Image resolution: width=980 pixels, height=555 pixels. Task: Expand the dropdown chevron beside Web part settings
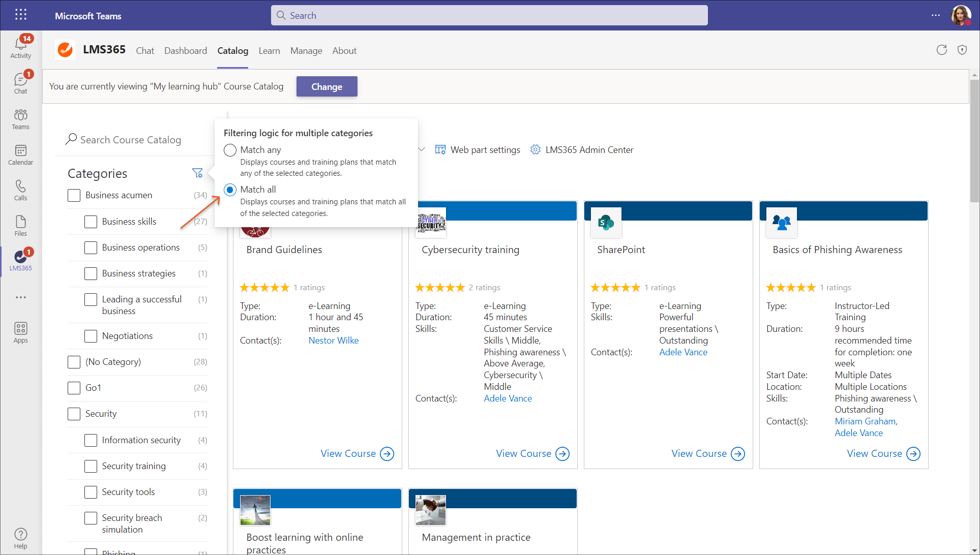point(422,149)
